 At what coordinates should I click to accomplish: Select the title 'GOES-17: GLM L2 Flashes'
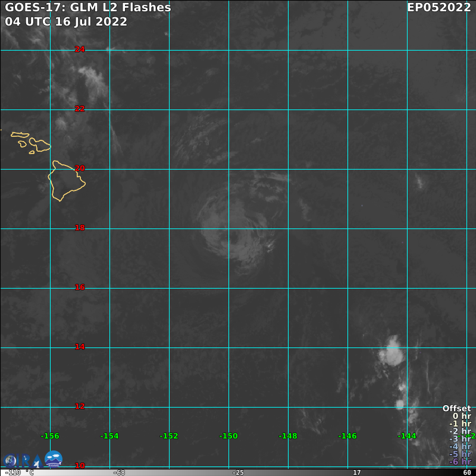pos(88,7)
